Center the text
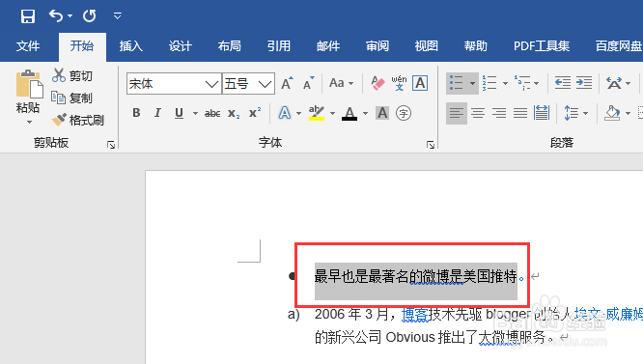This screenshot has width=643, height=364. (x=478, y=113)
